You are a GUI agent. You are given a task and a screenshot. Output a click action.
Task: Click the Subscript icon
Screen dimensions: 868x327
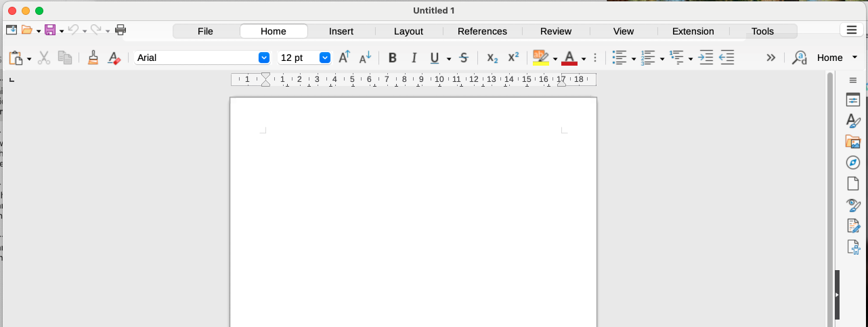click(x=492, y=58)
